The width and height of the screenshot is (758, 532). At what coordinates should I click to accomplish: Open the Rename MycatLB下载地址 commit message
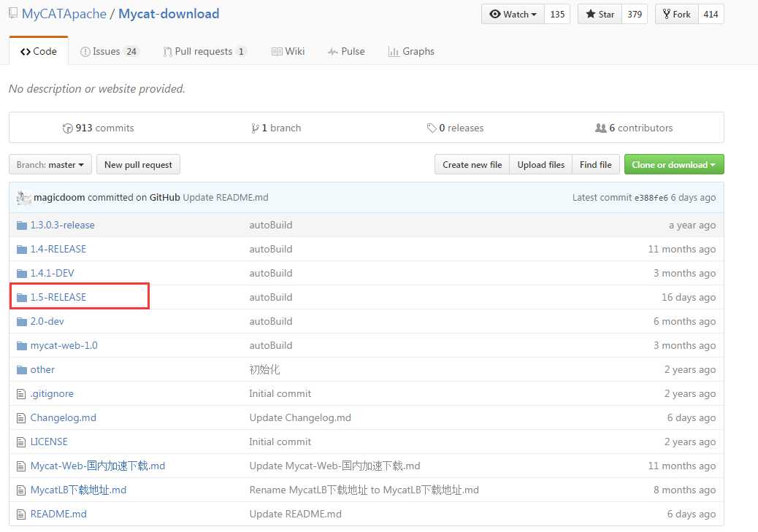(x=364, y=490)
